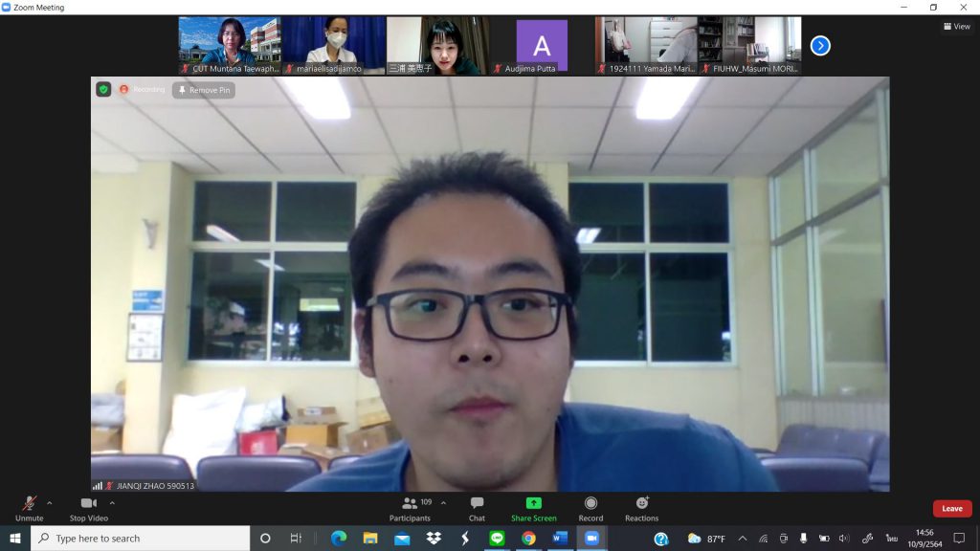
Task: Click the microphone tray icon
Action: (x=804, y=538)
